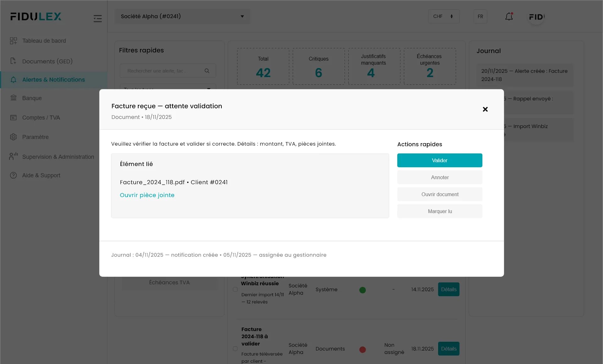Click the Tableau de bord grid icon

[x=14, y=41]
